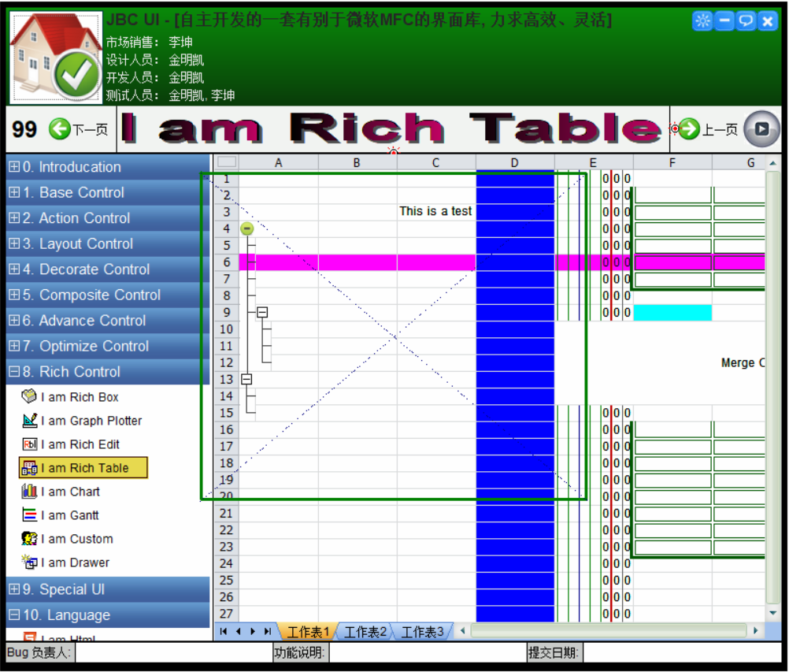Collapse the tree node box in row 9
789x672 pixels.
[x=262, y=313]
